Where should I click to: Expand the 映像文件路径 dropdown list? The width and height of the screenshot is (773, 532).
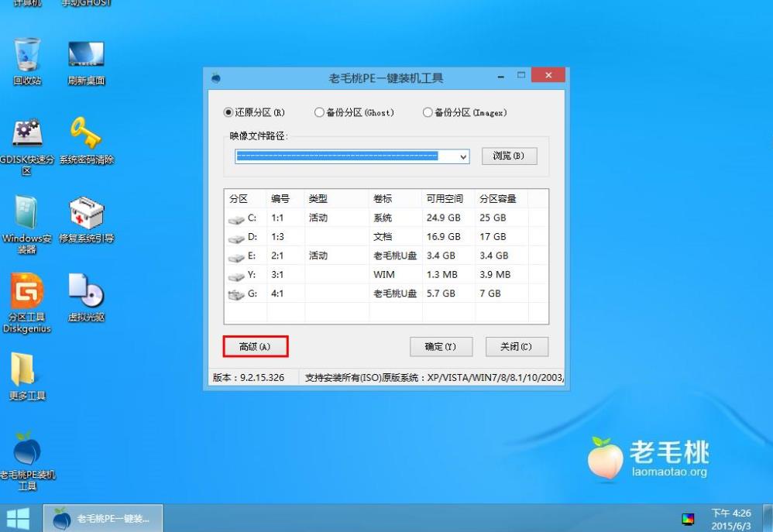[x=462, y=156]
